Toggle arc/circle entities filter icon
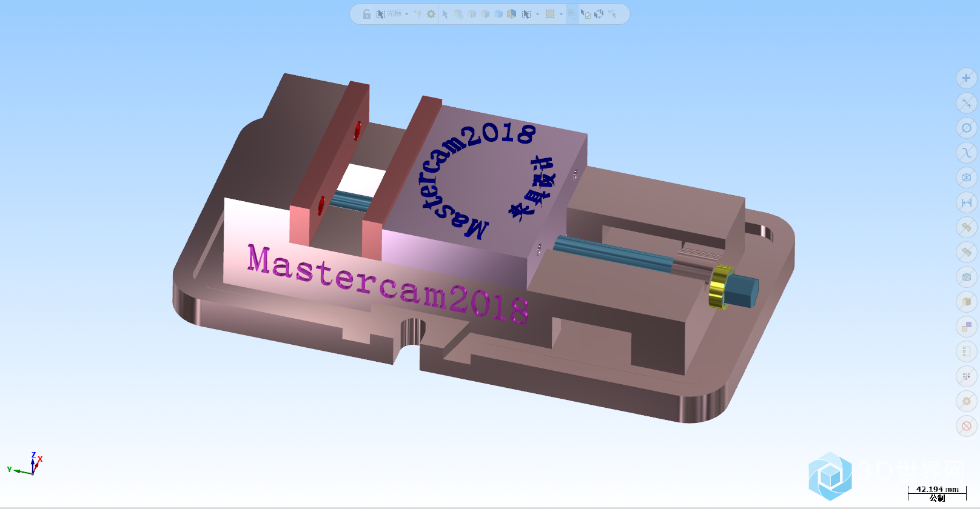 tap(967, 128)
